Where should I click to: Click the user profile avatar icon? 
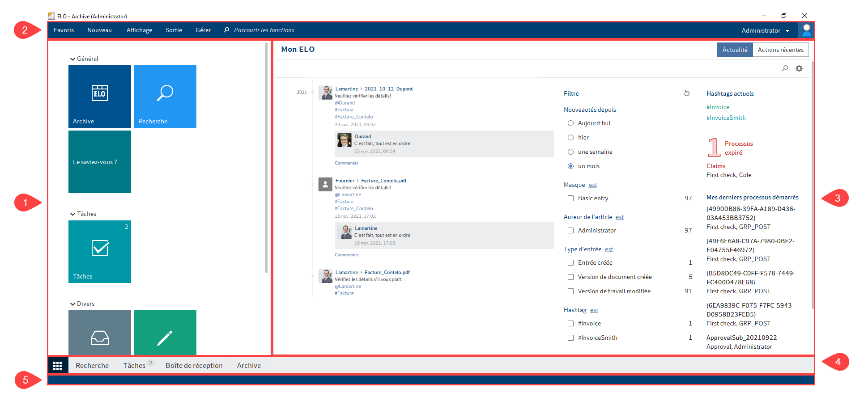pyautogui.click(x=806, y=30)
